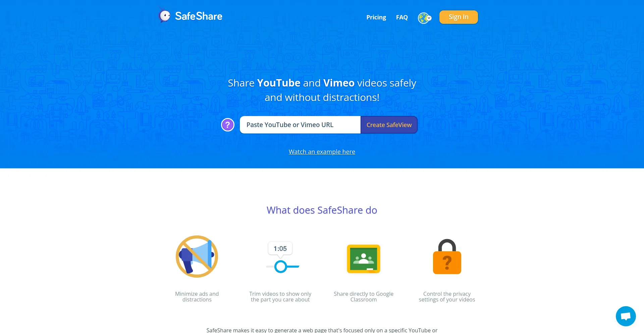This screenshot has height=333, width=644.
Task: Click the purple question mark help icon
Action: [x=228, y=125]
